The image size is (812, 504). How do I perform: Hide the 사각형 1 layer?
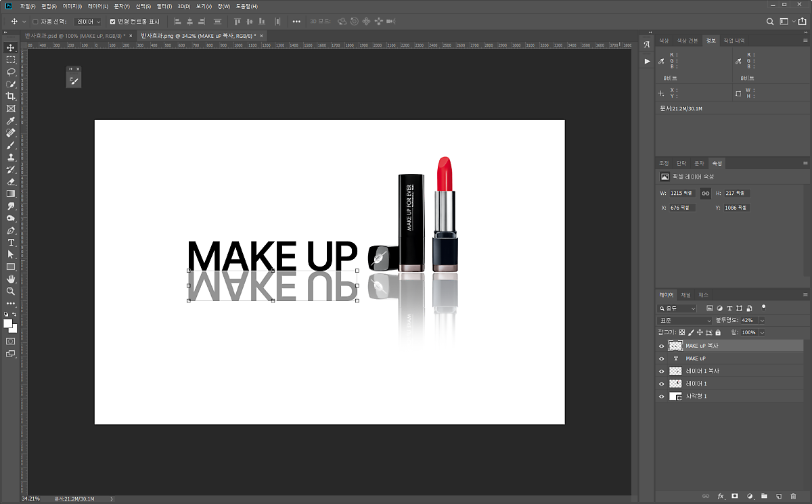tap(662, 396)
